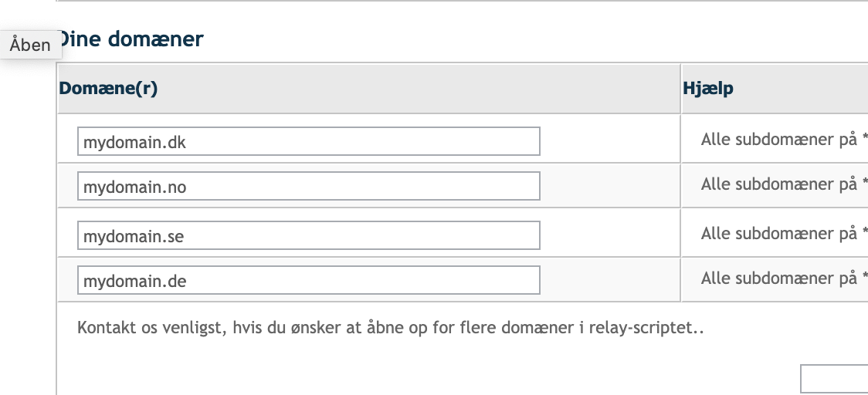This screenshot has width=868, height=395.
Task: Click the Dine domæner section heading
Action: 131,39
